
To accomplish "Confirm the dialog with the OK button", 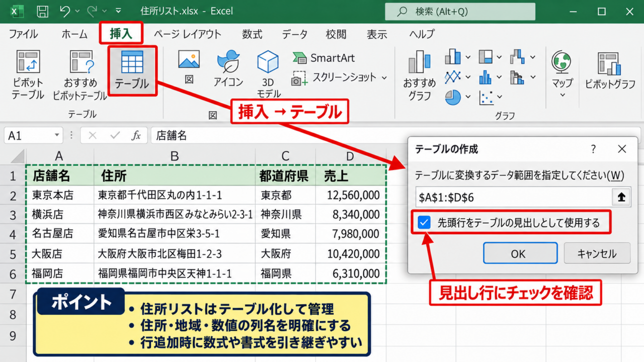I will [x=520, y=253].
